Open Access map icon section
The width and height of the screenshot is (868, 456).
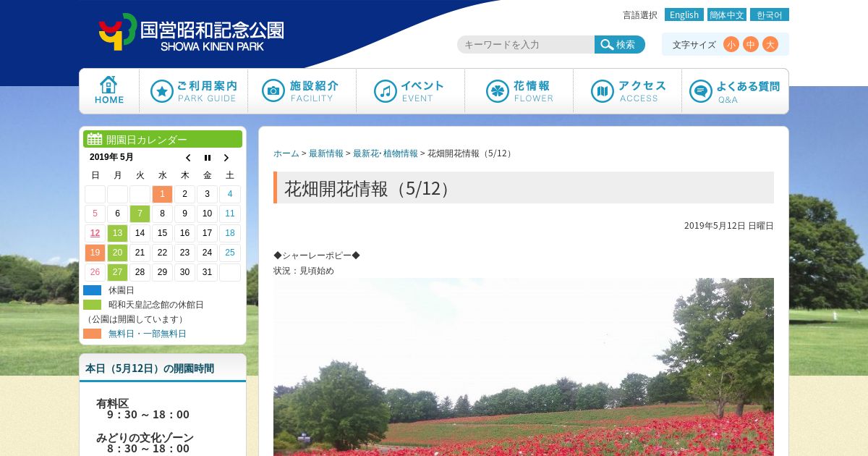coord(627,90)
